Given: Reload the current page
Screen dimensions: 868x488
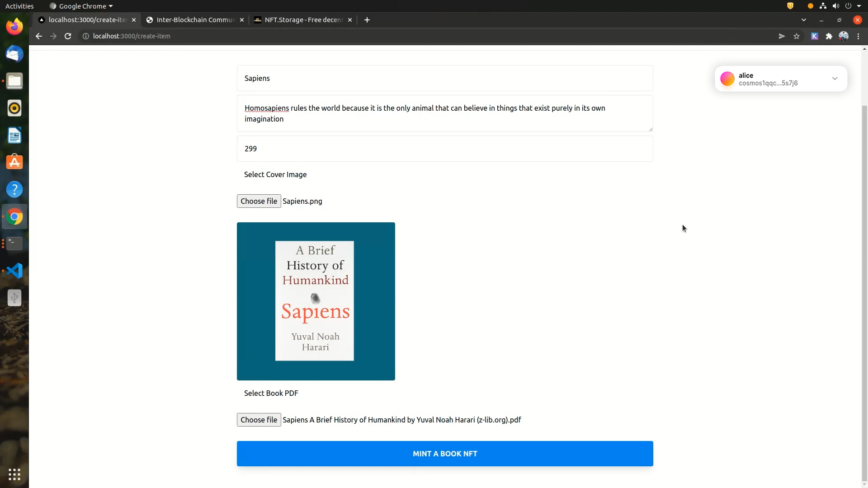Looking at the screenshot, I should (x=68, y=36).
